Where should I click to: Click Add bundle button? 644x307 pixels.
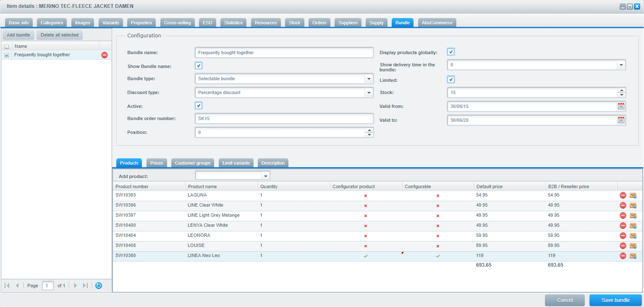18,35
